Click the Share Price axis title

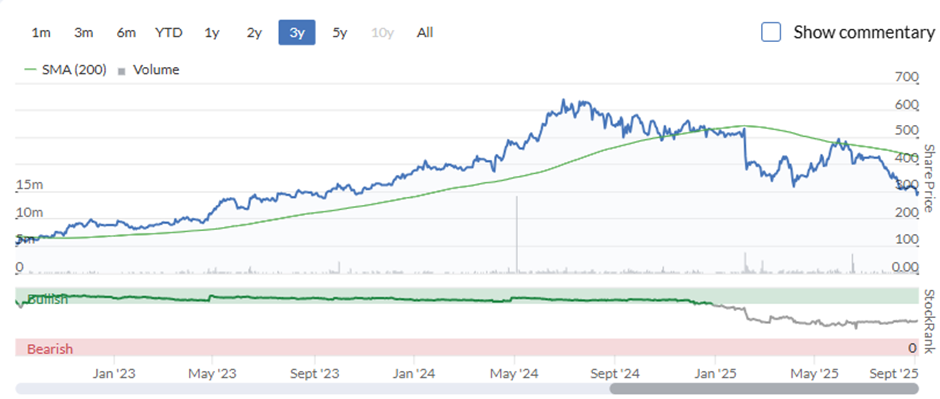(928, 178)
